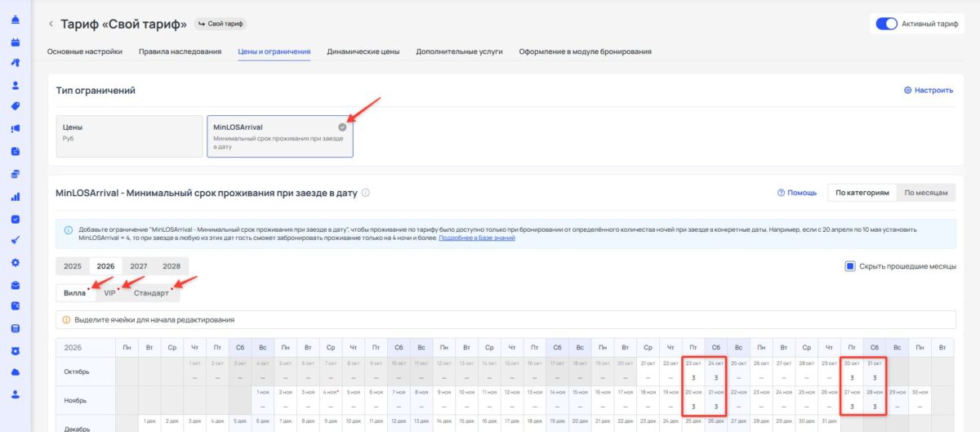The height and width of the screenshot is (432, 980).
Task: Switch view to «По категориям»
Action: [862, 193]
